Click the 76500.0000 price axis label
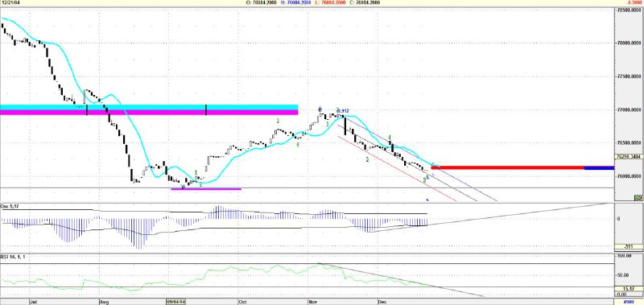 [630, 143]
